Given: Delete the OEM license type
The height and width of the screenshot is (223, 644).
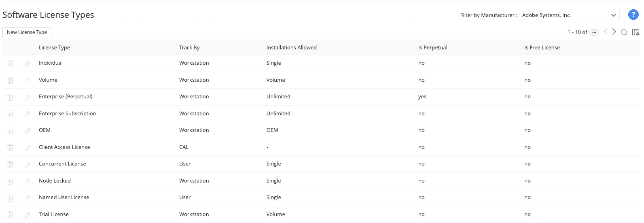Looking at the screenshot, I should (x=10, y=131).
